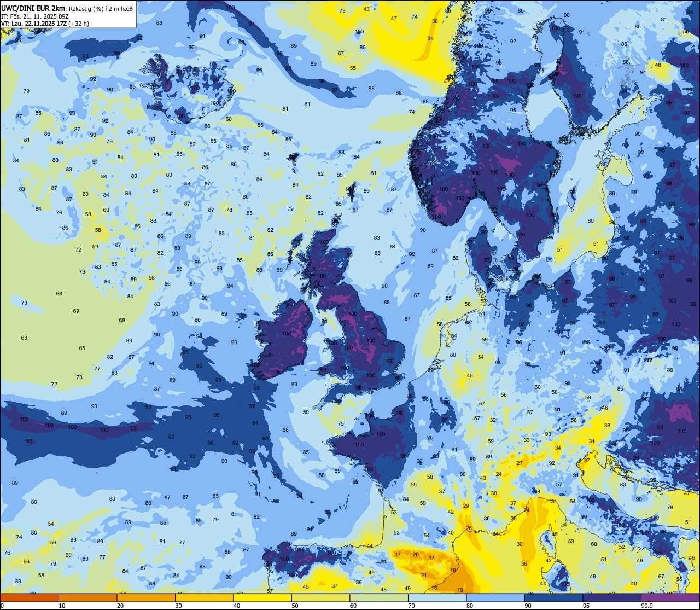Click the map value "75" in the English Channel
The image size is (700, 610).
point(341,423)
